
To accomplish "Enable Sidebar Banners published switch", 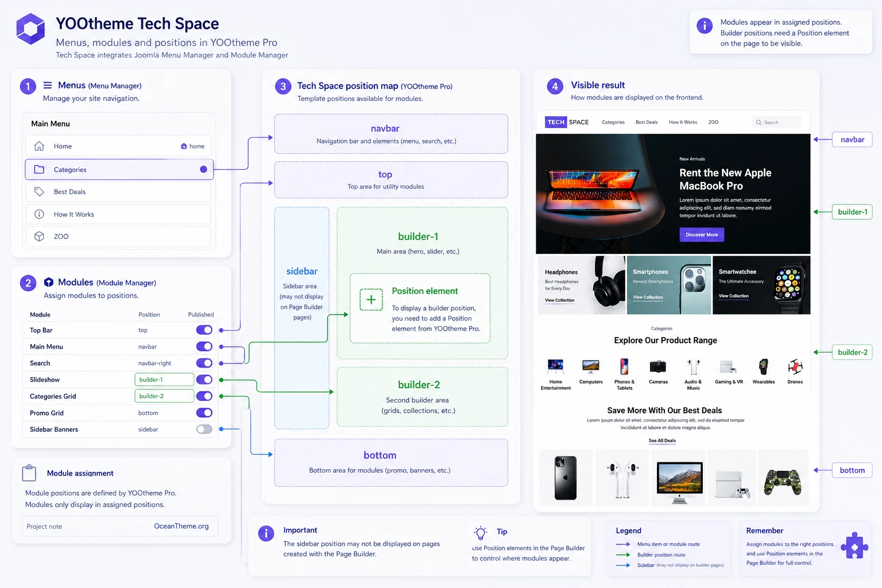I will [x=204, y=429].
